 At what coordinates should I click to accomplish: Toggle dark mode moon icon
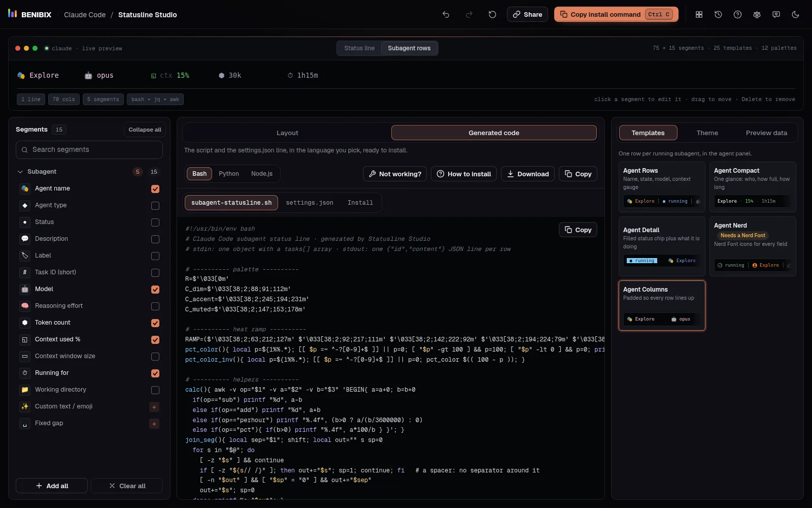point(795,15)
